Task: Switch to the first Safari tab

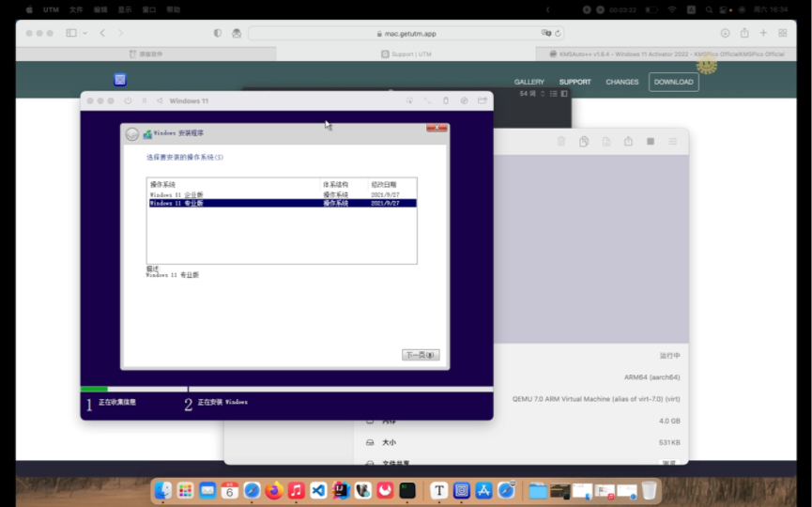Action: (x=146, y=54)
